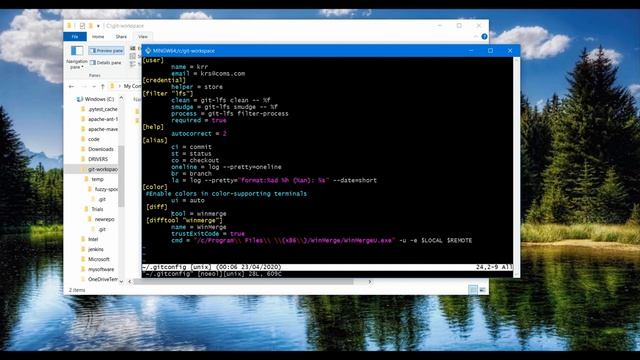Select the newrepo folder in tree
This screenshot has height=360, width=640.
pyautogui.click(x=101, y=219)
